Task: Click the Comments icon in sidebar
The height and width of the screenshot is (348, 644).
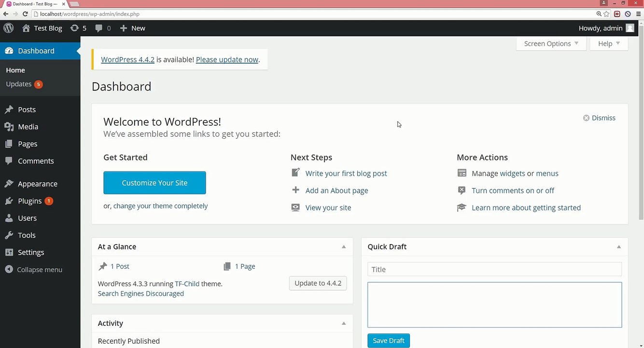Action: coord(9,161)
